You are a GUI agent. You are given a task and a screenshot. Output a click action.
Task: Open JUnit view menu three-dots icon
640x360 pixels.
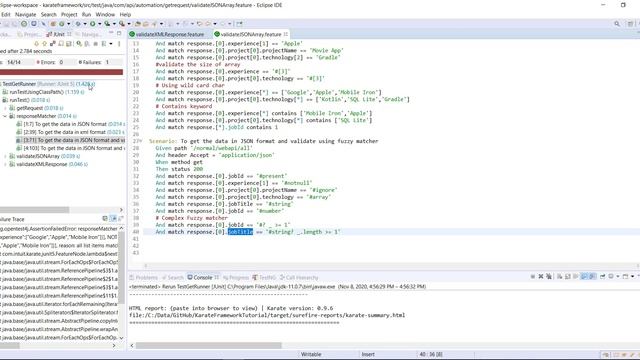(119, 44)
